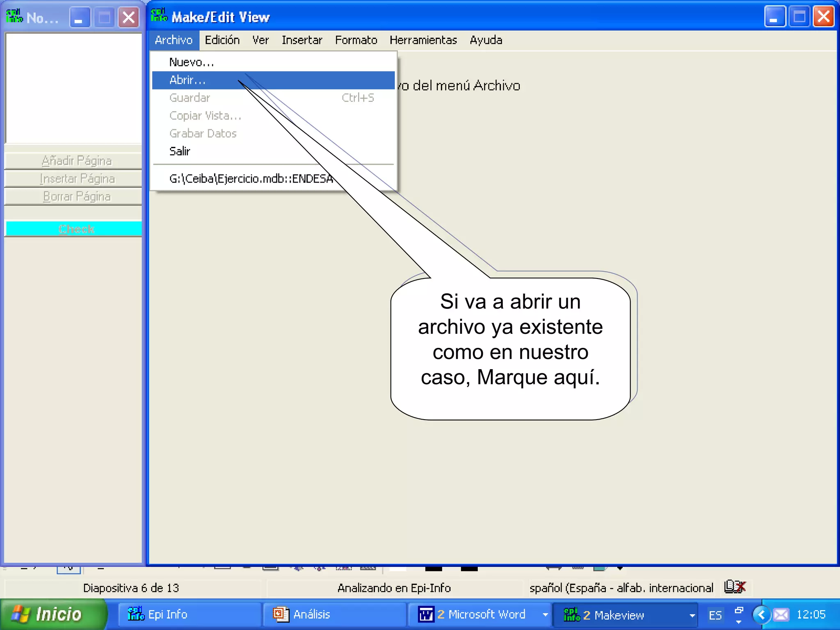Expand Makeview taskbar group arrow

[x=692, y=615]
